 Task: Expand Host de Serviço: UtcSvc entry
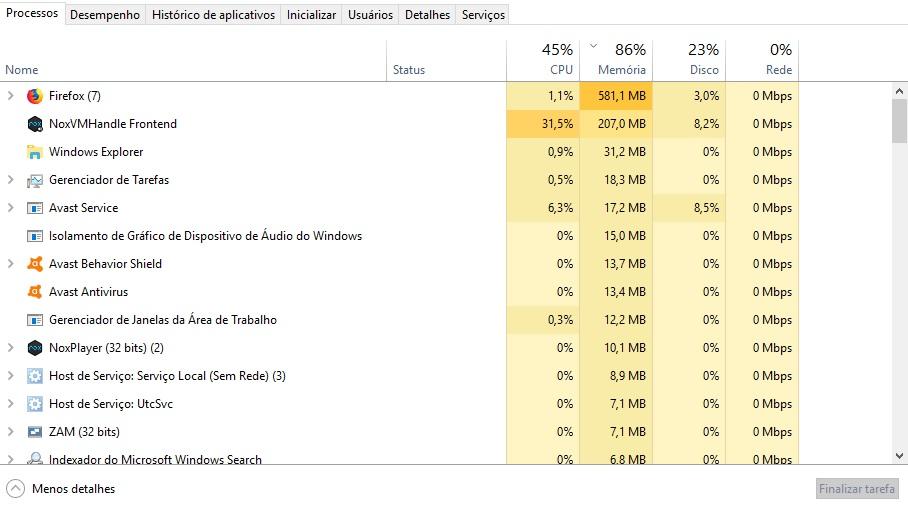coord(10,404)
